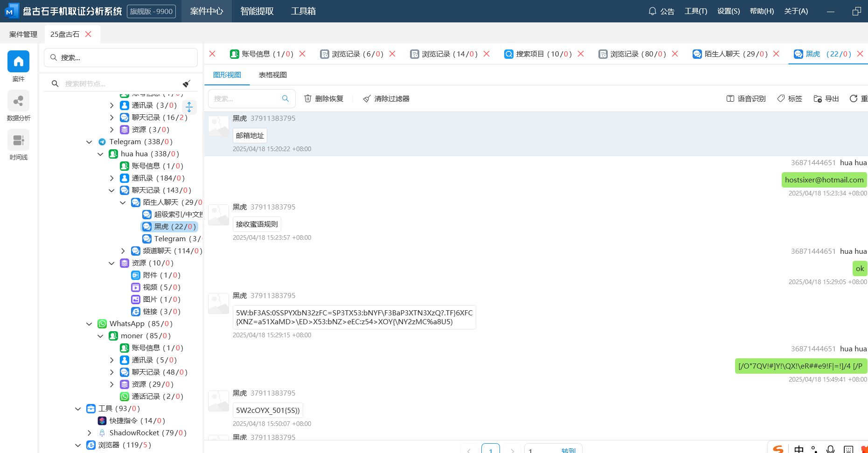Open the 工具箱 top menu
Image resolution: width=868 pixels, height=453 pixels.
[303, 11]
